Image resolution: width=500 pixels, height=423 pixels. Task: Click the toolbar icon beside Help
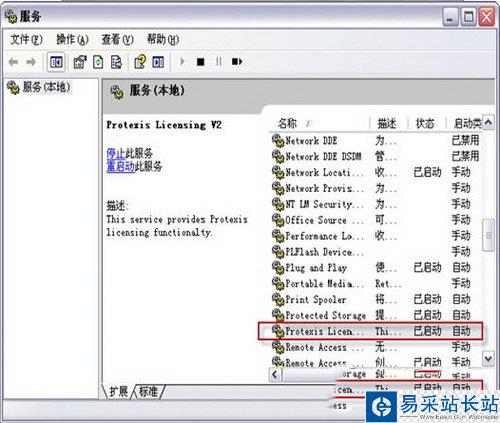(x=158, y=62)
